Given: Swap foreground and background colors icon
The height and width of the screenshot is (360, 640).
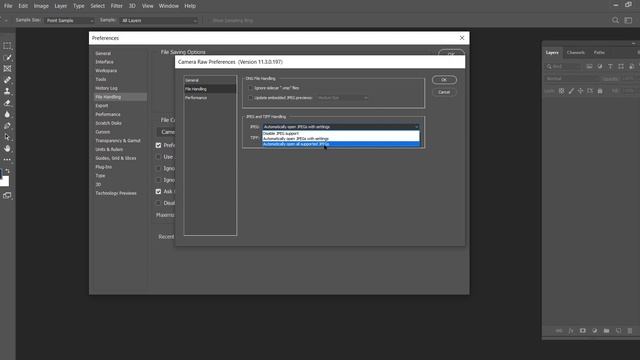Looking at the screenshot, I should point(7,171).
